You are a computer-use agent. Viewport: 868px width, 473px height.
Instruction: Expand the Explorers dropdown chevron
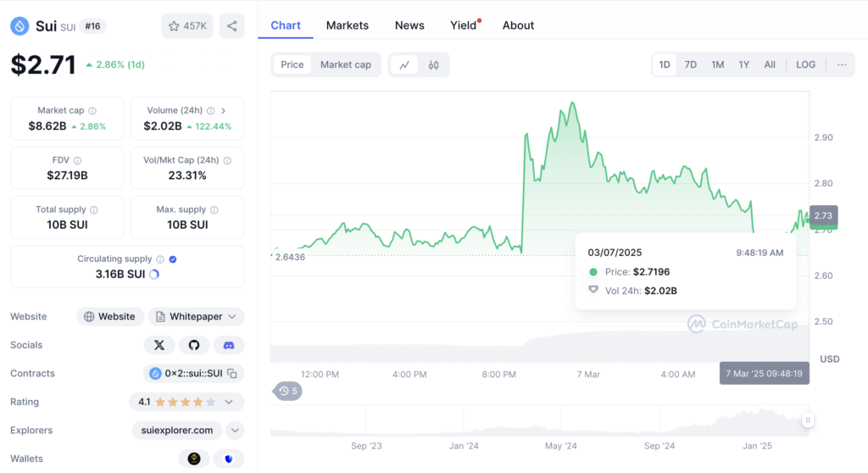pyautogui.click(x=235, y=431)
